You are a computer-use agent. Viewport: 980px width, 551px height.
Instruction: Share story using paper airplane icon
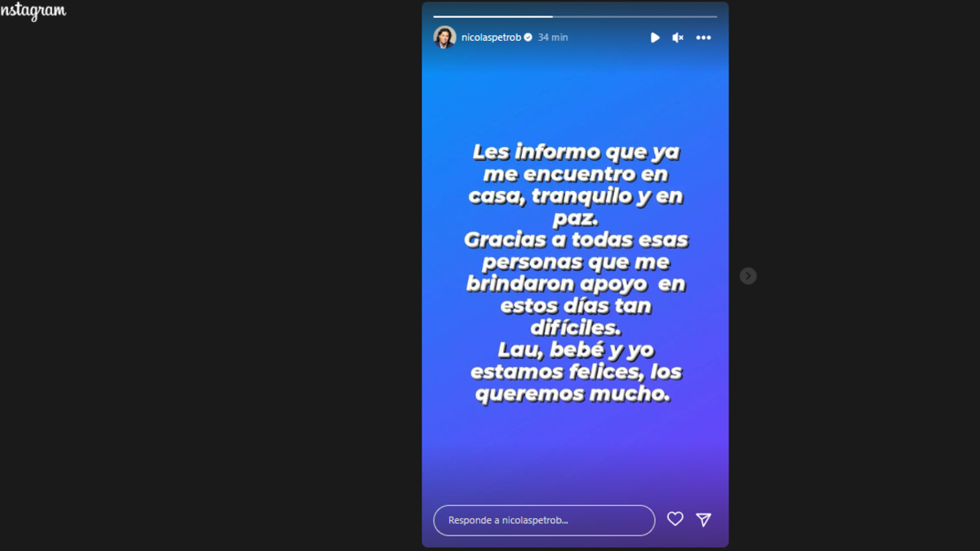[703, 519]
